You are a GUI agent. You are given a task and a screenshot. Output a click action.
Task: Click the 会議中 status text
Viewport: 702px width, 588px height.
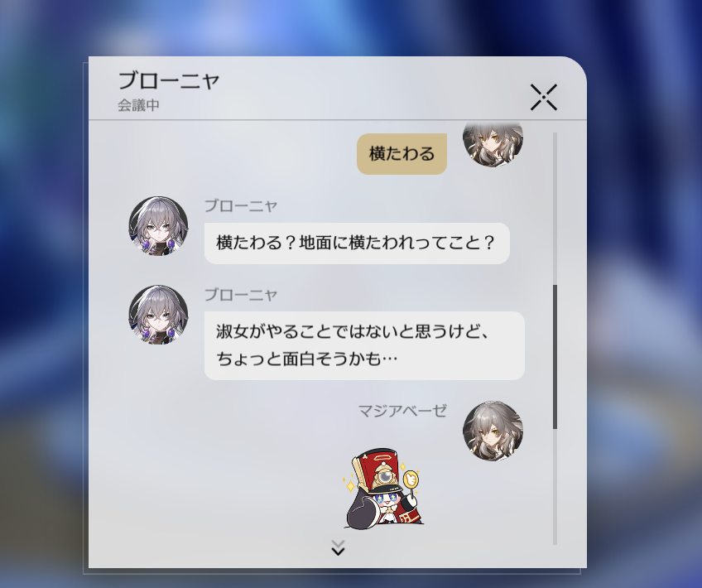[x=138, y=105]
